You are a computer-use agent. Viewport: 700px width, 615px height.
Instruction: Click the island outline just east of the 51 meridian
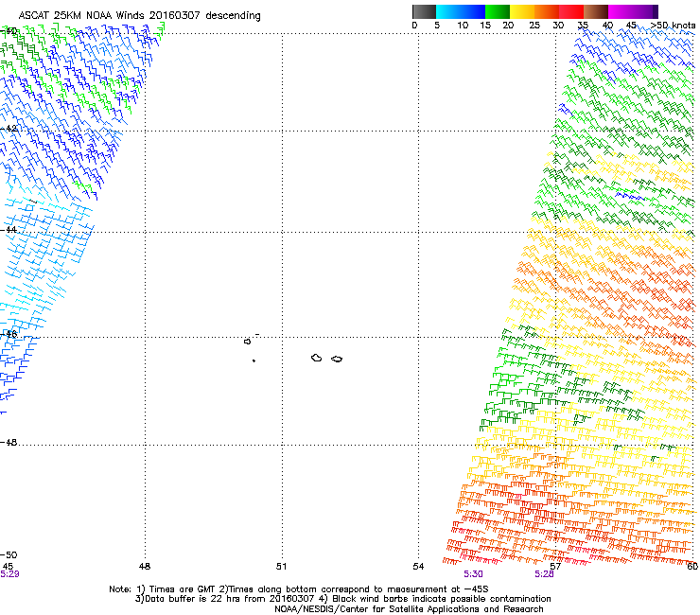[317, 358]
